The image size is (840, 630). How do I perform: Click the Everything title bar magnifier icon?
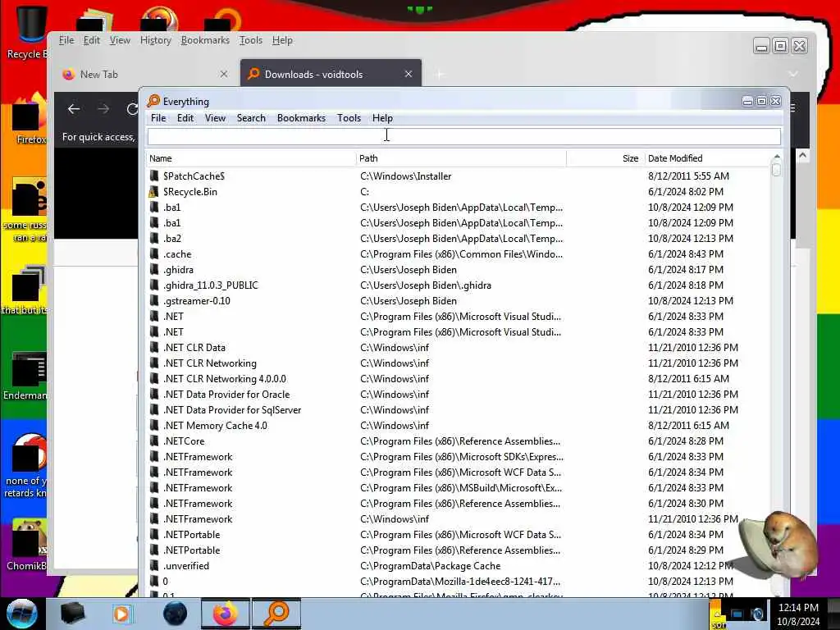(153, 101)
